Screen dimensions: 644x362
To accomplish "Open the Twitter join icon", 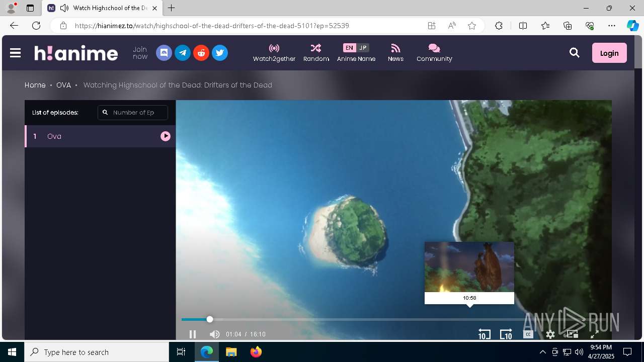I will tap(220, 53).
